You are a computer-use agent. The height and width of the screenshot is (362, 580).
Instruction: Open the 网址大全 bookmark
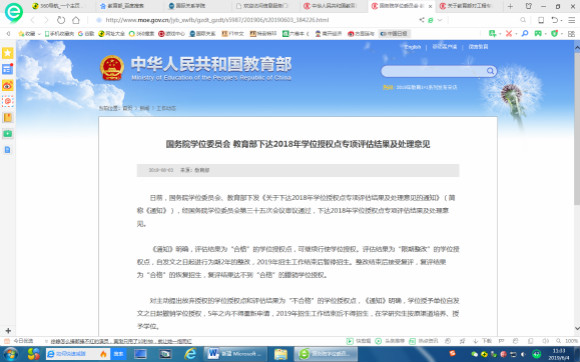click(x=112, y=34)
